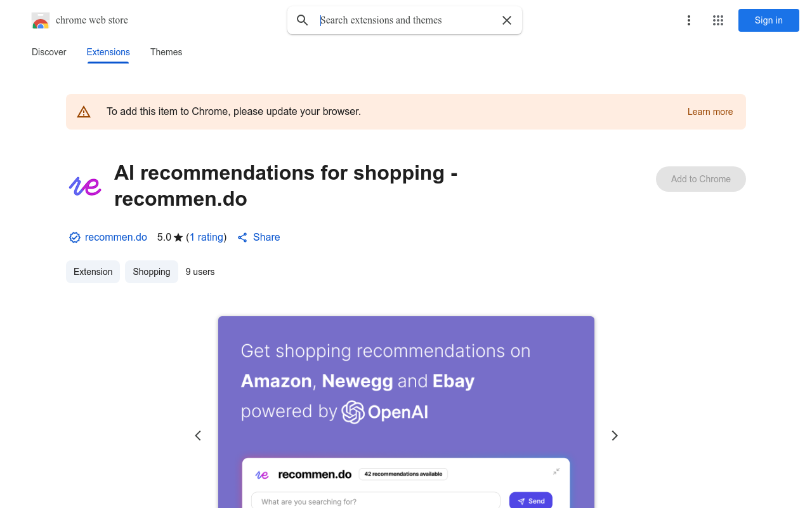Click the warning triangle icon
Image resolution: width=812 pixels, height=508 pixels.
84,111
